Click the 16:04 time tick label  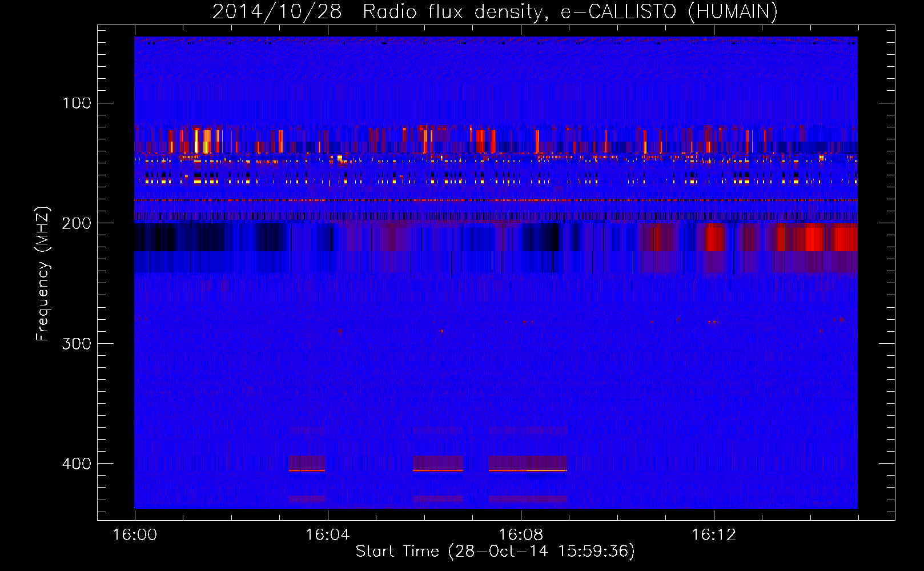(x=327, y=535)
